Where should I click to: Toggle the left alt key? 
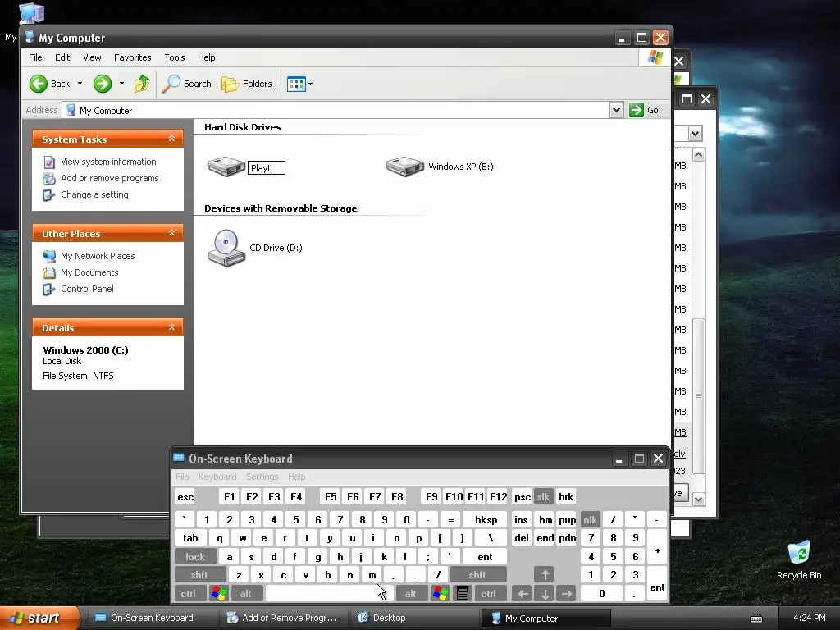pos(246,594)
